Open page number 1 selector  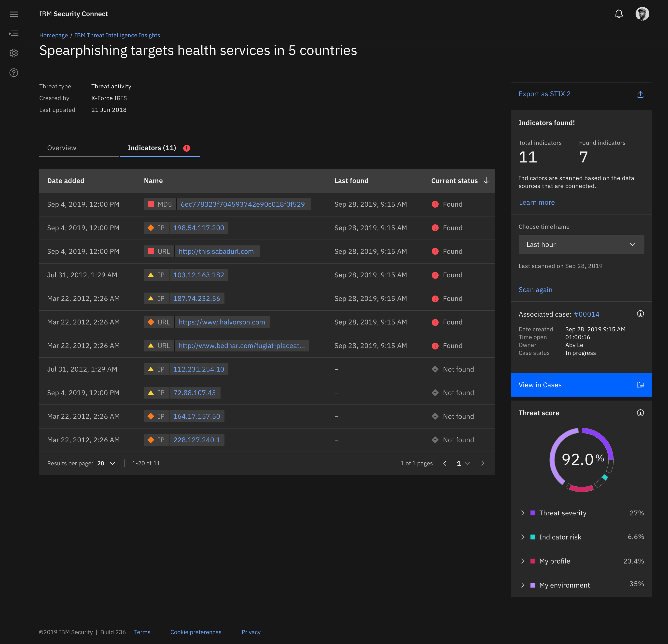pos(463,463)
